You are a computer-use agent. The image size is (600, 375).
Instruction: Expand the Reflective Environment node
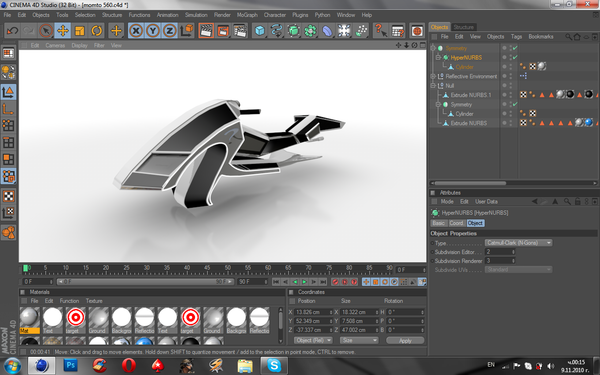coord(433,76)
